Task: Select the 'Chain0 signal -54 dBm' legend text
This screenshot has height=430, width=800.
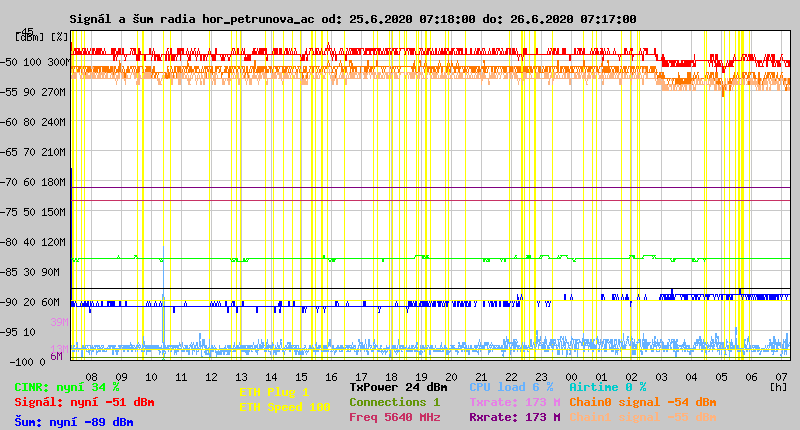Action: tap(643, 402)
